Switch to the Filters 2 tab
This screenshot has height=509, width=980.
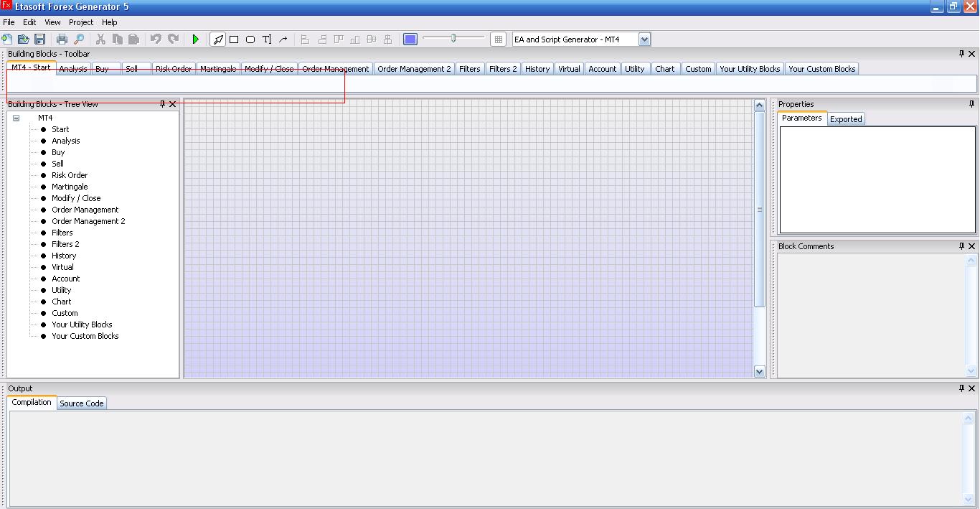503,69
